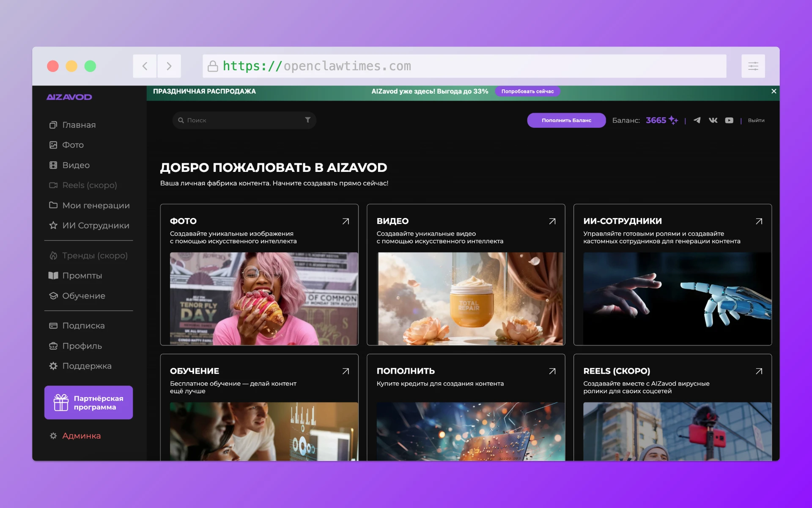Open ПОПОЛНИТЬ card arrow icon
The height and width of the screenshot is (508, 812).
tap(552, 371)
